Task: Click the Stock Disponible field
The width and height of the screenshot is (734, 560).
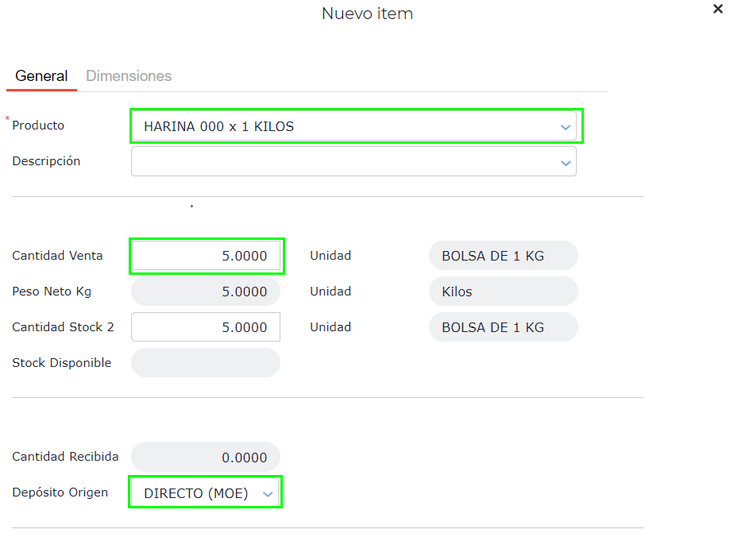Action: [x=206, y=363]
